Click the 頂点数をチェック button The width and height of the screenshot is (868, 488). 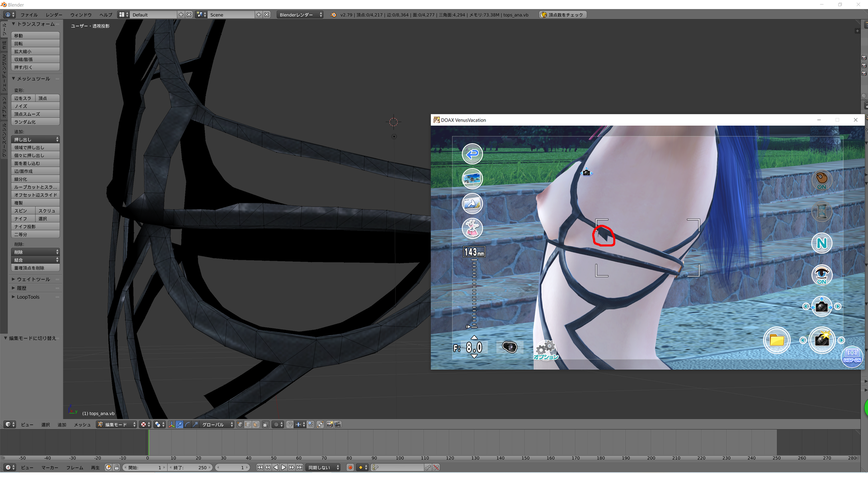(563, 14)
